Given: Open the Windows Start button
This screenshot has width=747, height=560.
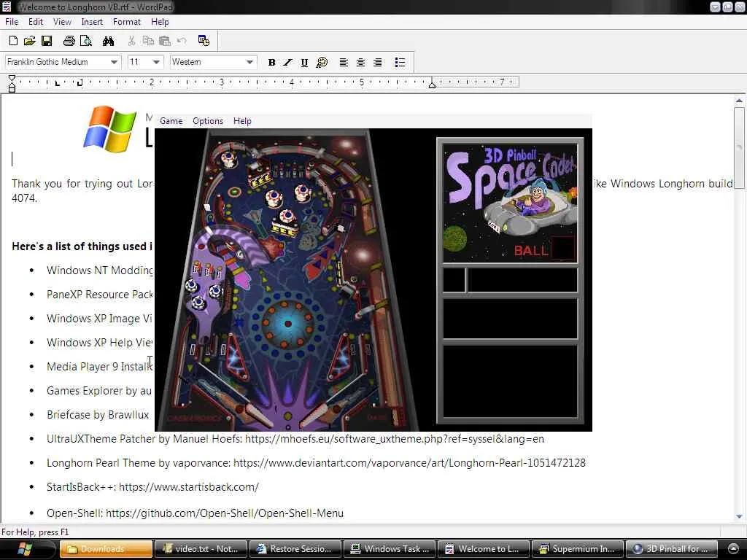Looking at the screenshot, I should click(25, 549).
